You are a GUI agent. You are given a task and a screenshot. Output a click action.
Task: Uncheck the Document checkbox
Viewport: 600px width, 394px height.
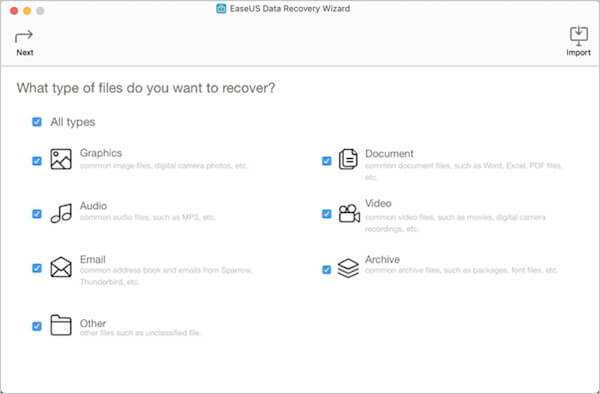coord(326,161)
